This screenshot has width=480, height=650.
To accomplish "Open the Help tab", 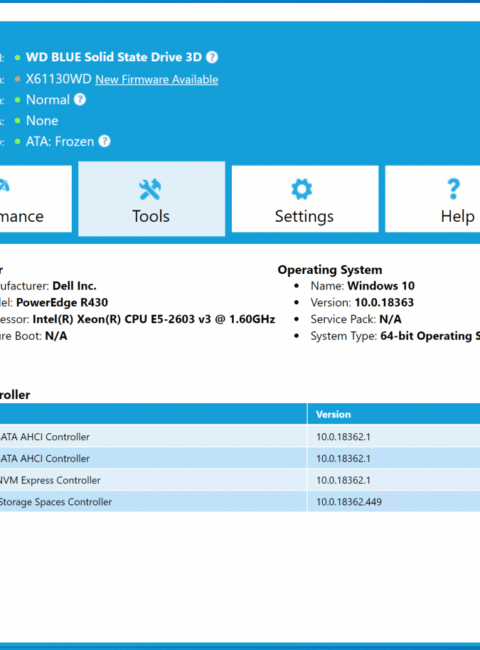I will (x=432, y=199).
